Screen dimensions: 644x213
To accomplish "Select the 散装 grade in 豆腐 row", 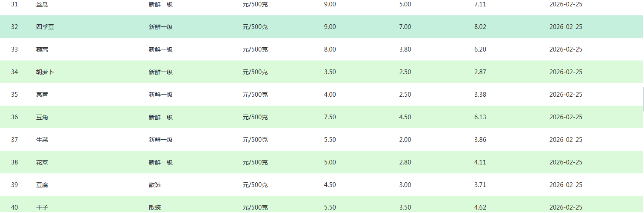I will point(155,185).
